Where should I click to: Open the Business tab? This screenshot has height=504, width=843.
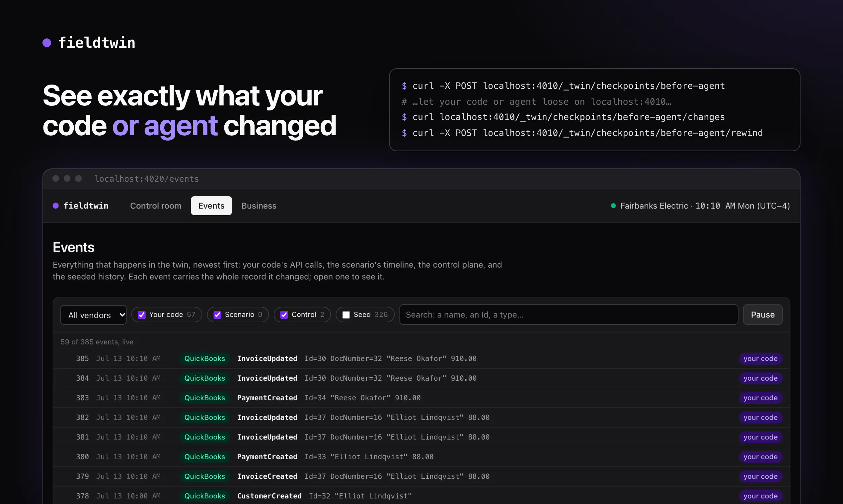tap(259, 206)
